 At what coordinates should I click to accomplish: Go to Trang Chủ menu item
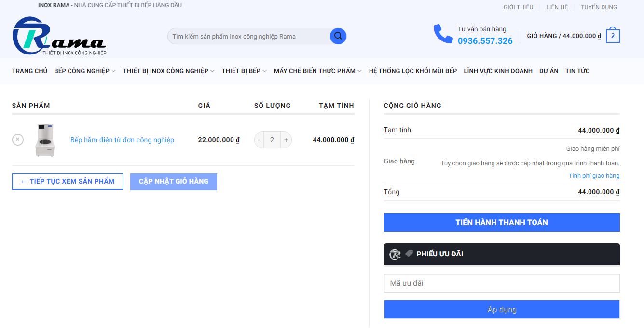click(x=29, y=71)
